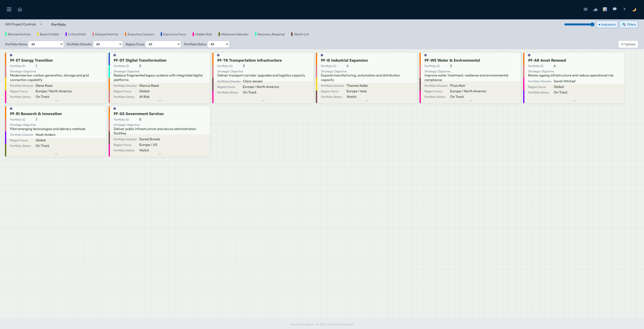The width and height of the screenshot is (644, 329).
Task: Adjust the card size zoom slider
Action: (x=579, y=24)
